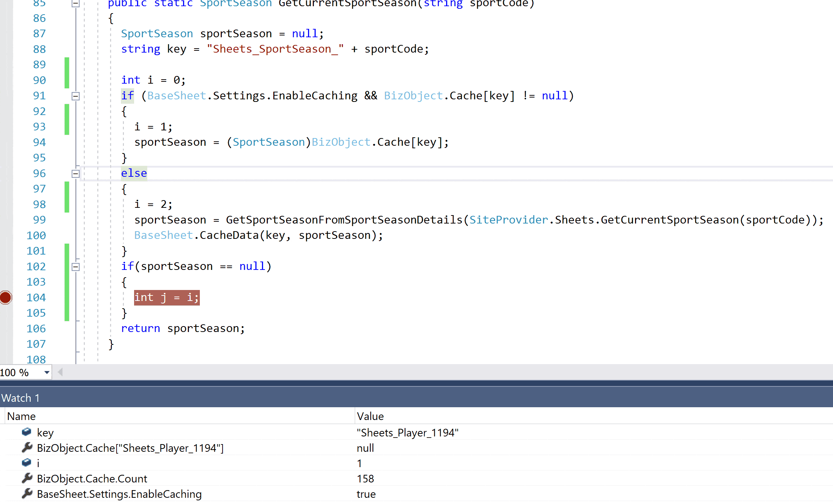Click the horizontal scrollbar track below code

(x=438, y=372)
